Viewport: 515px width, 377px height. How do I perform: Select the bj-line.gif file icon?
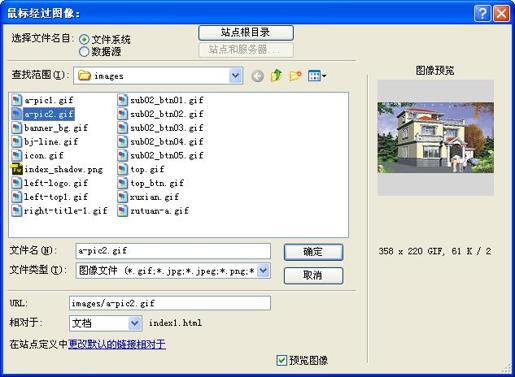[x=17, y=142]
